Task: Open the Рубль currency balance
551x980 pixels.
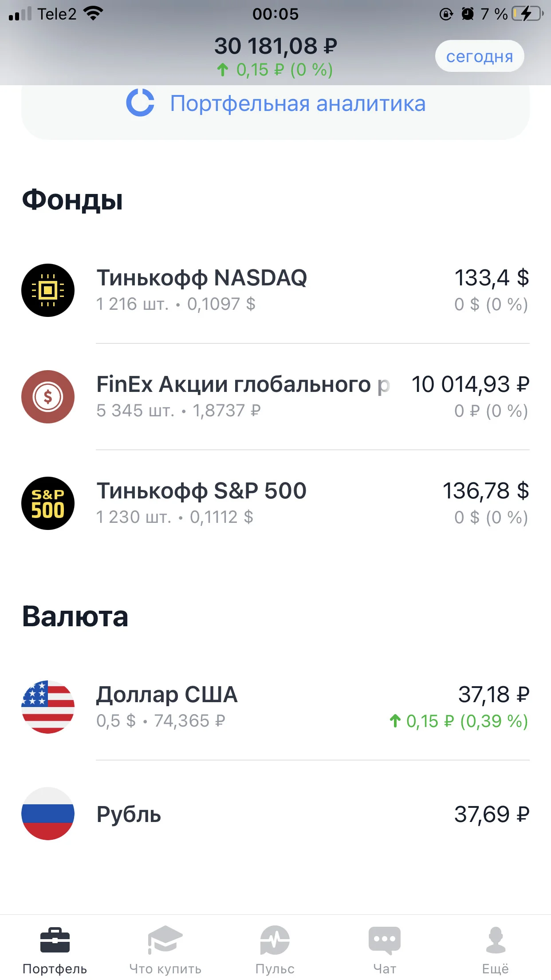Action: click(x=275, y=814)
